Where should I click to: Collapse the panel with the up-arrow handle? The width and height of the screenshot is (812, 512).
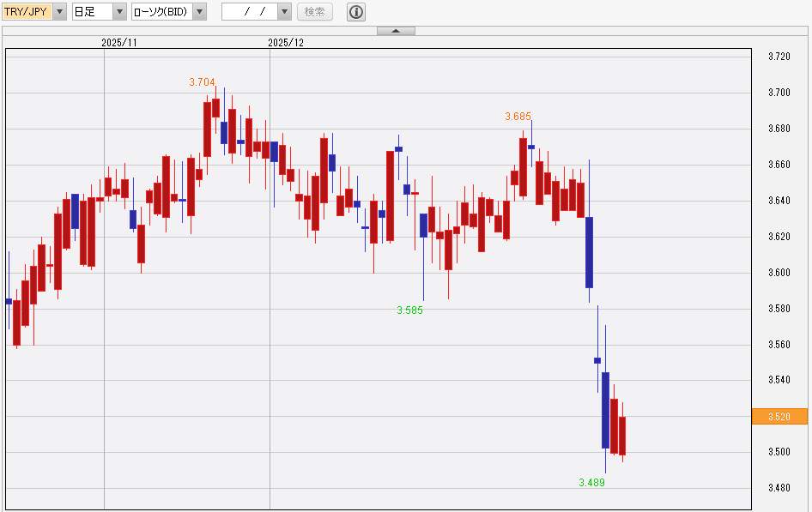point(397,31)
